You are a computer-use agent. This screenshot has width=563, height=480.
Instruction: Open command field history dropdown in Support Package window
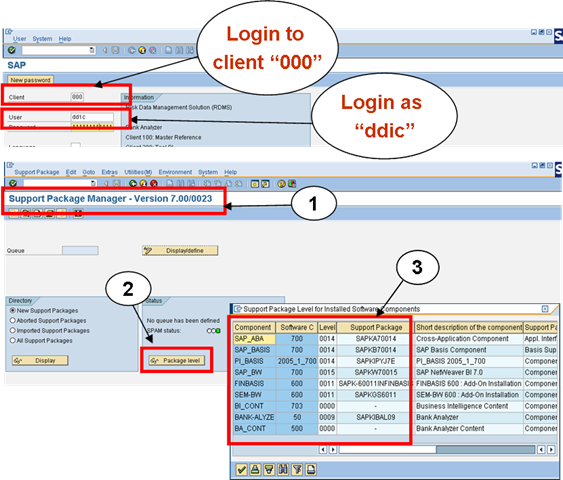coord(93,183)
